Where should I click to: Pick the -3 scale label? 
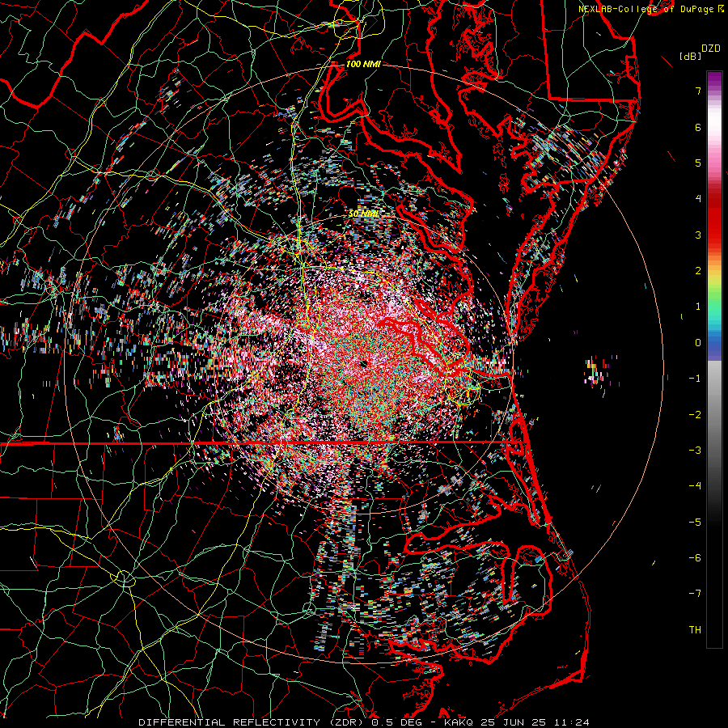coord(695,451)
